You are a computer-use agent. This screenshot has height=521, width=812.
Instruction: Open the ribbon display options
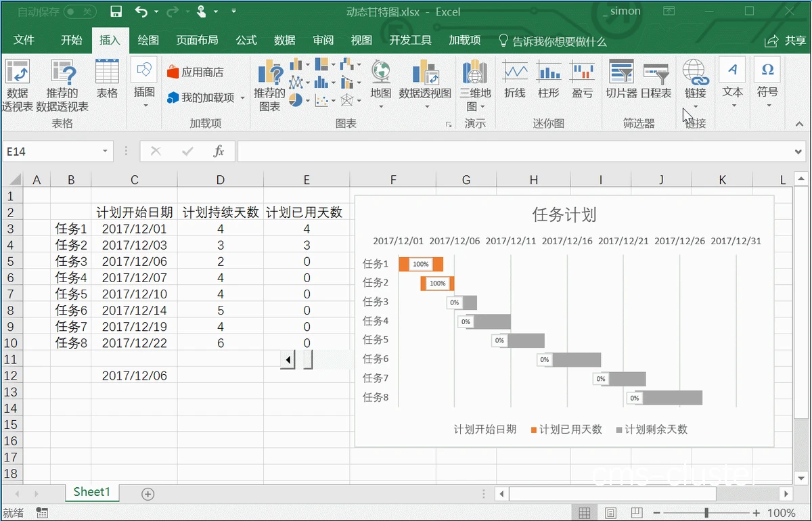point(669,12)
